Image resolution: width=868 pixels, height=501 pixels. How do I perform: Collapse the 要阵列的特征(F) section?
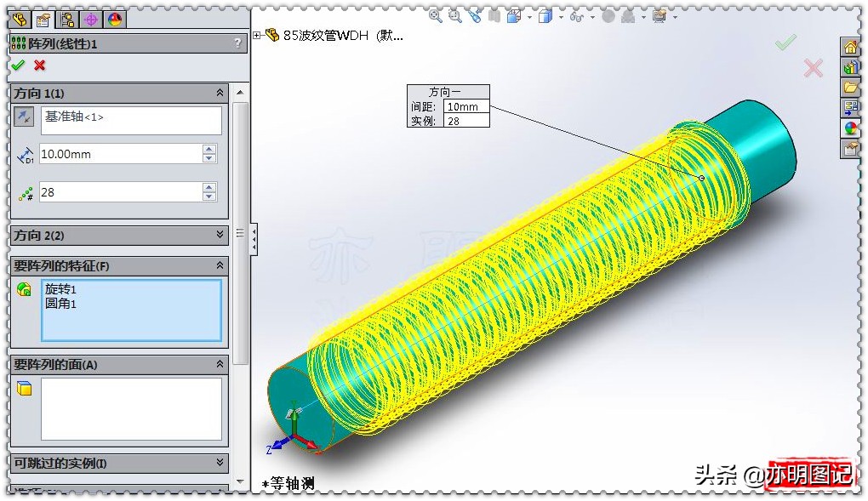[x=220, y=265]
